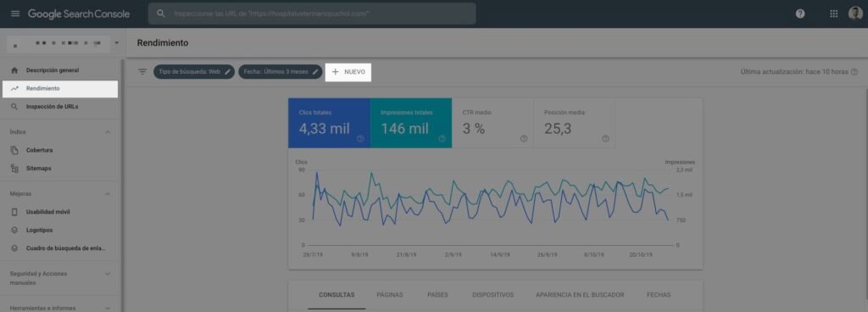Viewport: 868px width, 312px height.
Task: Click the plus icon next to NUEVO
Action: coord(335,72)
